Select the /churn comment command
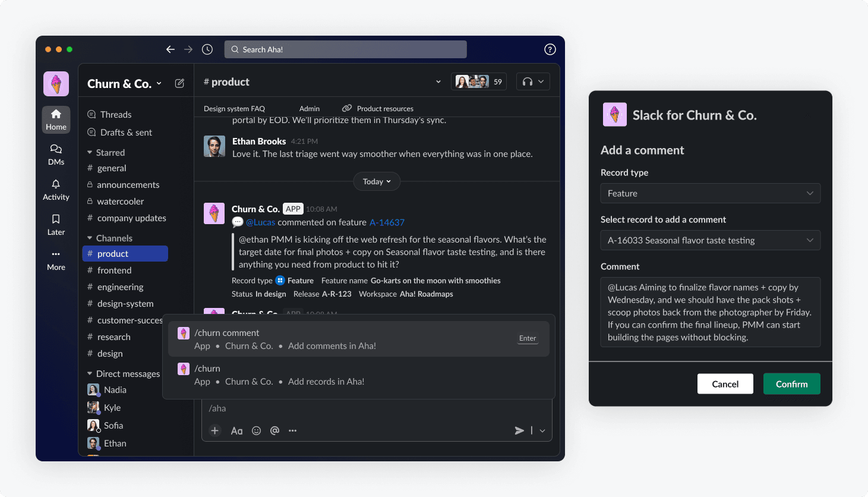Viewport: 868px width, 497px height. tap(359, 339)
